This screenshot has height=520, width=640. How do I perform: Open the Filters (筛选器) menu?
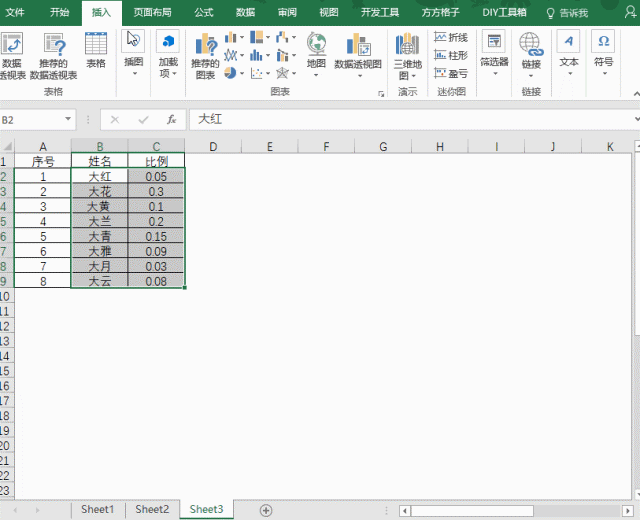(494, 52)
